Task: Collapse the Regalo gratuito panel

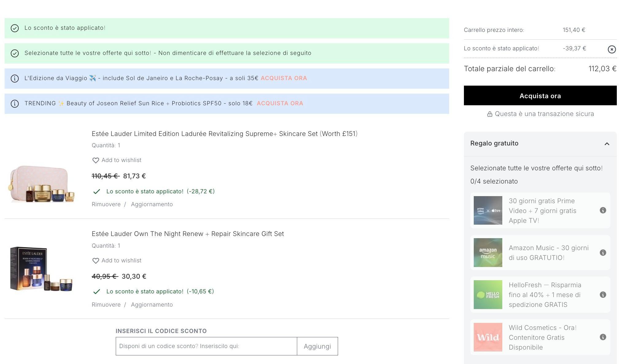Action: pos(607,144)
